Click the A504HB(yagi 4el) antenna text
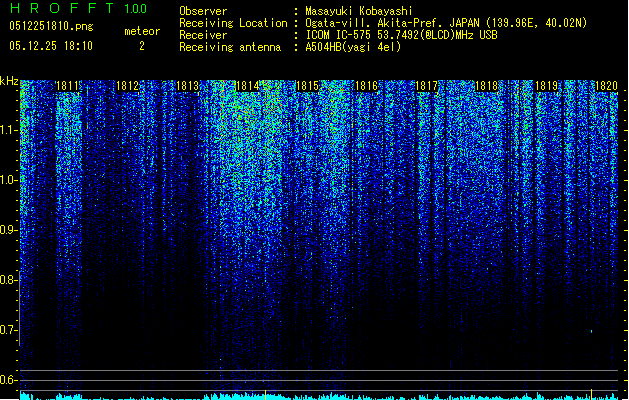This screenshot has height=400, width=629. point(353,47)
